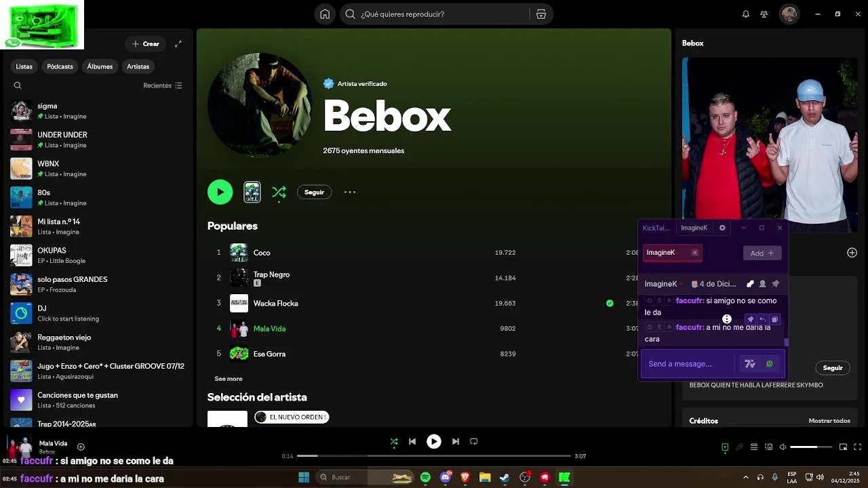Filter library by Artistas
Viewport: 868px width, 488px height.
[138, 66]
